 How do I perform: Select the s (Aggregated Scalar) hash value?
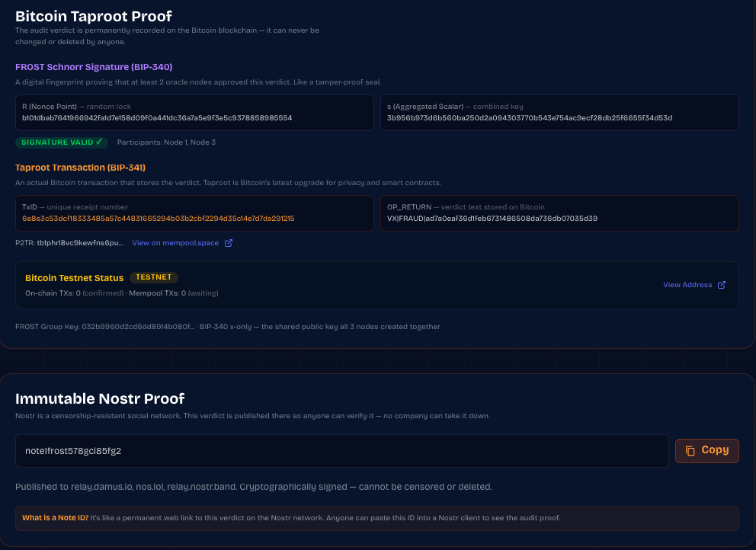click(530, 117)
